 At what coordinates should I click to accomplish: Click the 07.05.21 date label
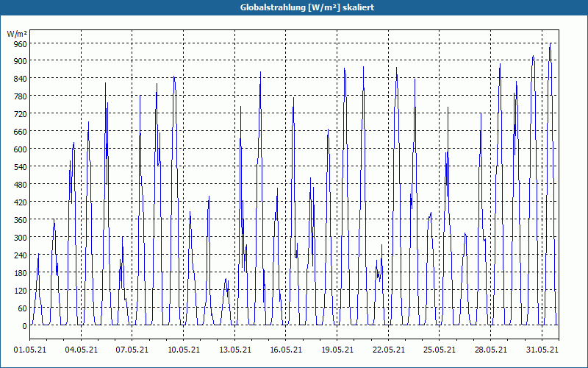pyautogui.click(x=132, y=350)
